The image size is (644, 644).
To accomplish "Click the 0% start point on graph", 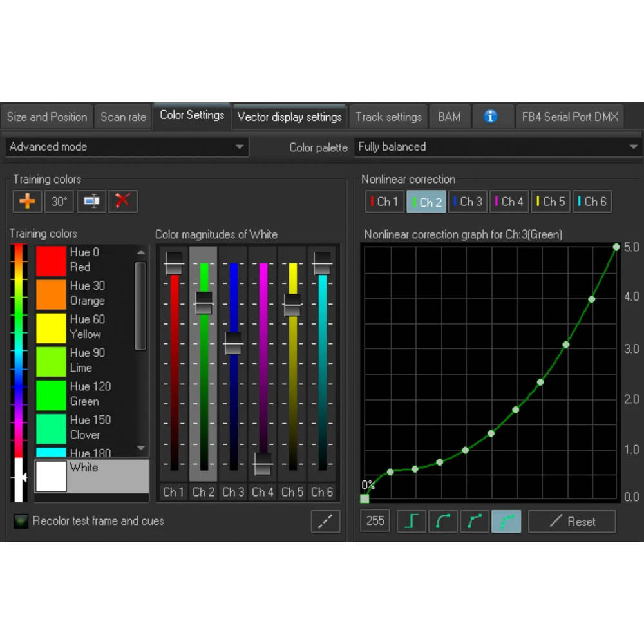I will coord(365,498).
